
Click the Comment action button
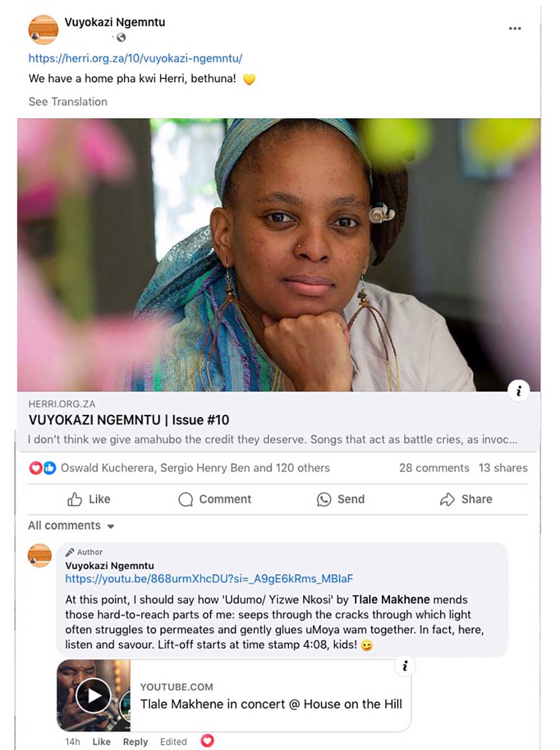tap(214, 499)
